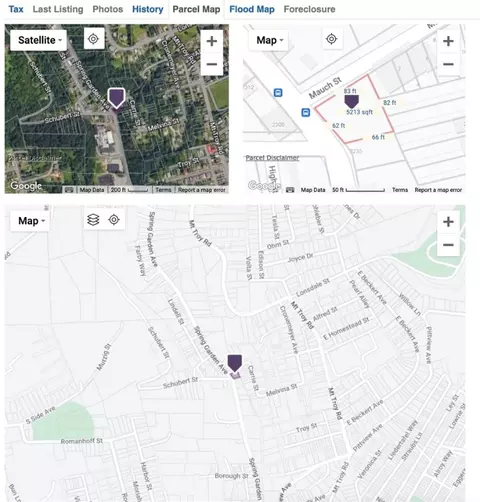Click the purple property marker on large map
Viewport: 480px width, 502px height.
coord(235,363)
